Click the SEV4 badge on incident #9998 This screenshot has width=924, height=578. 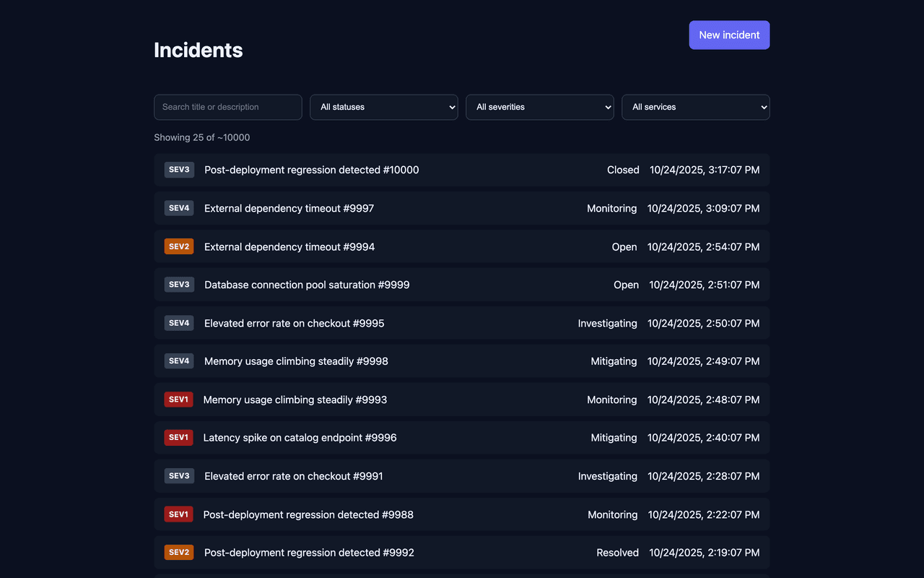[x=179, y=361]
